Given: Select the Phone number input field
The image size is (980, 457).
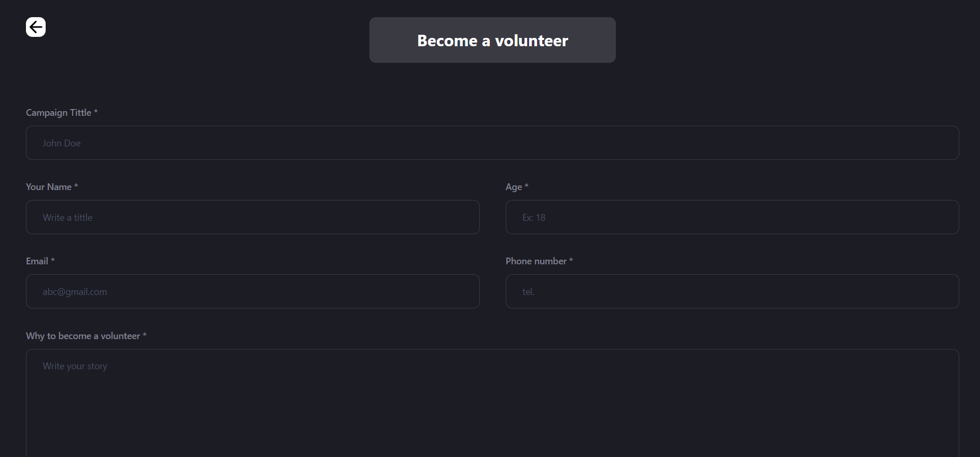Looking at the screenshot, I should click(x=732, y=291).
